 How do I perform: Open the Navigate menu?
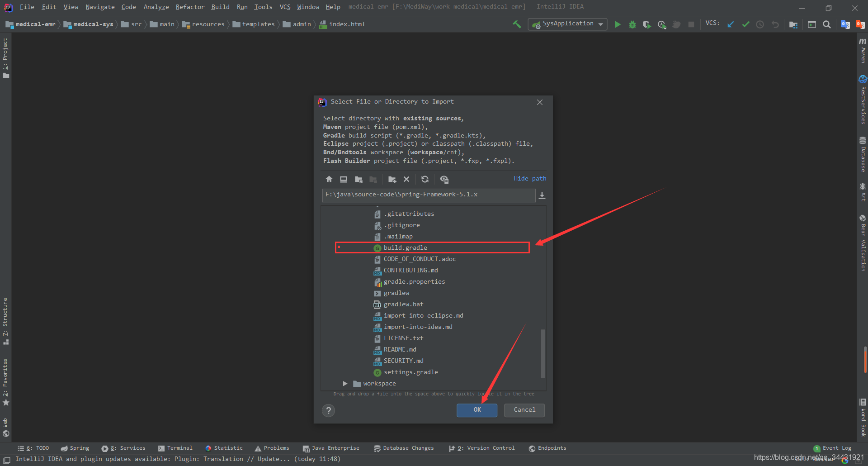point(100,7)
